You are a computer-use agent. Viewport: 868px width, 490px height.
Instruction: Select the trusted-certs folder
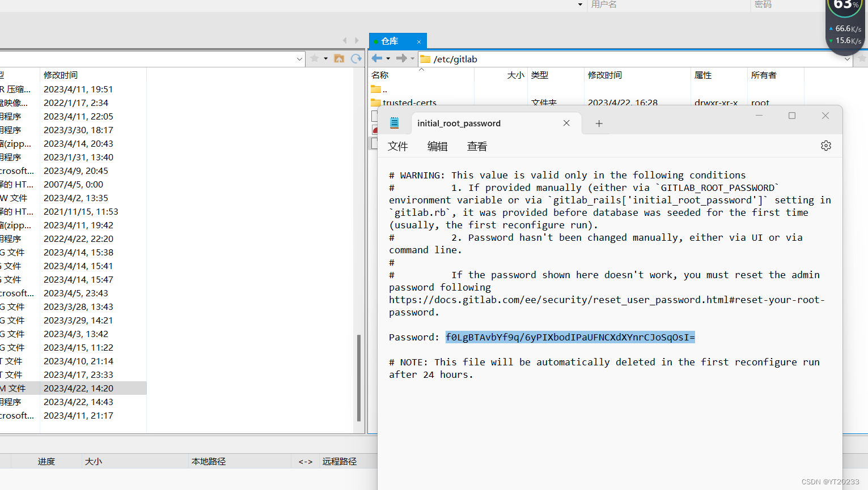tap(404, 103)
